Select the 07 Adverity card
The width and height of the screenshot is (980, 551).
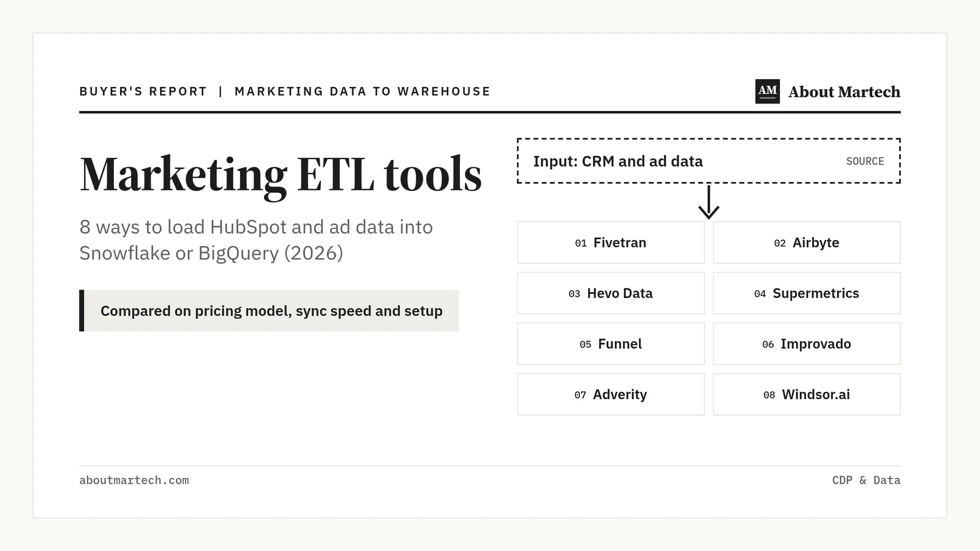[611, 394]
